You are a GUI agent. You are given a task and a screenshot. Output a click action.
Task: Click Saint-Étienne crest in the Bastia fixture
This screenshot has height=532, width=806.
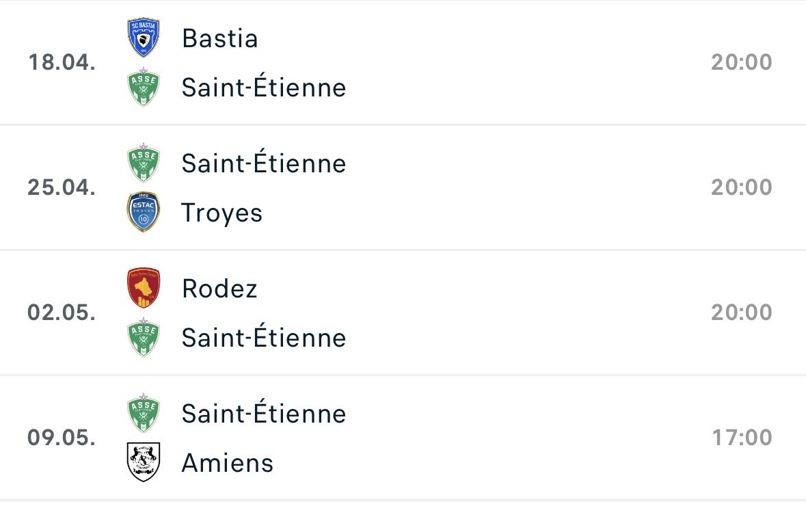pos(144,88)
